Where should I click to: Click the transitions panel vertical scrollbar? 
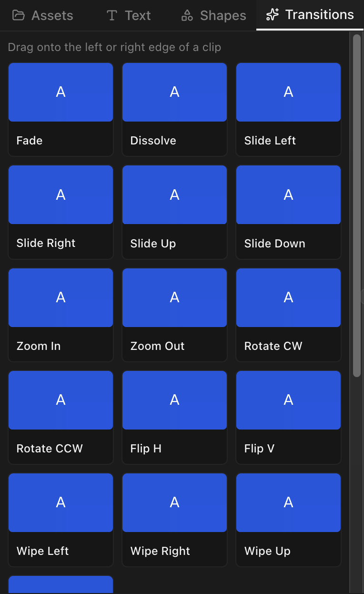pos(356,205)
